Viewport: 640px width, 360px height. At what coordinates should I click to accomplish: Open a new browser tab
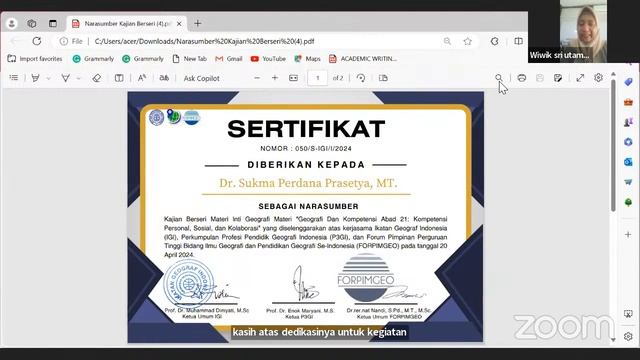point(198,24)
